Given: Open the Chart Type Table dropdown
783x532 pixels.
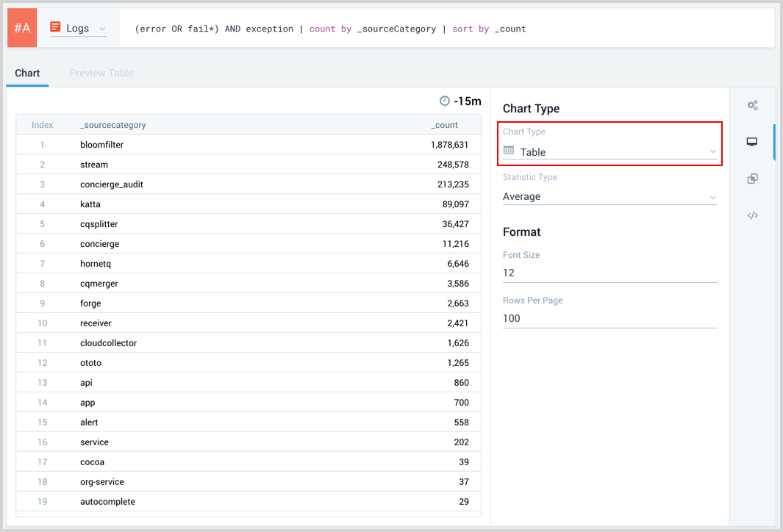Looking at the screenshot, I should [610, 152].
